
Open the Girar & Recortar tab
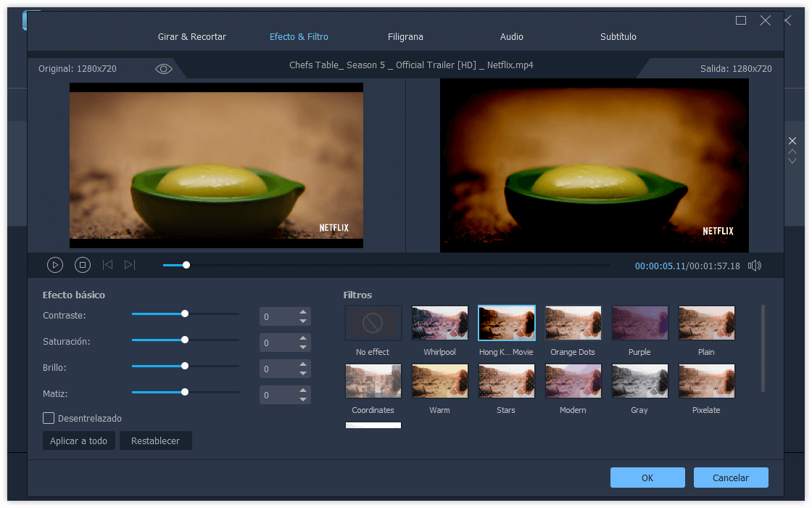click(x=192, y=37)
